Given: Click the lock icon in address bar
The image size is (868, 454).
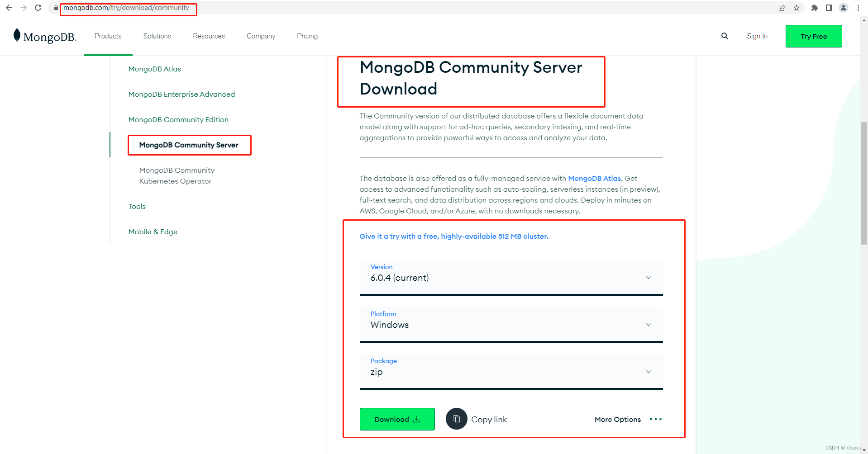Looking at the screenshot, I should [56, 8].
